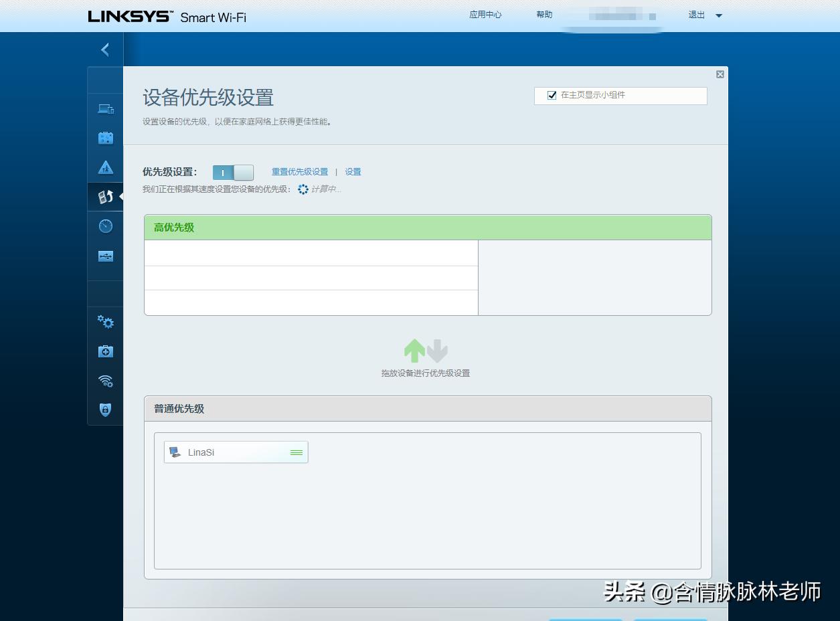Open the Troubleshooting toolbox icon

[x=105, y=351]
